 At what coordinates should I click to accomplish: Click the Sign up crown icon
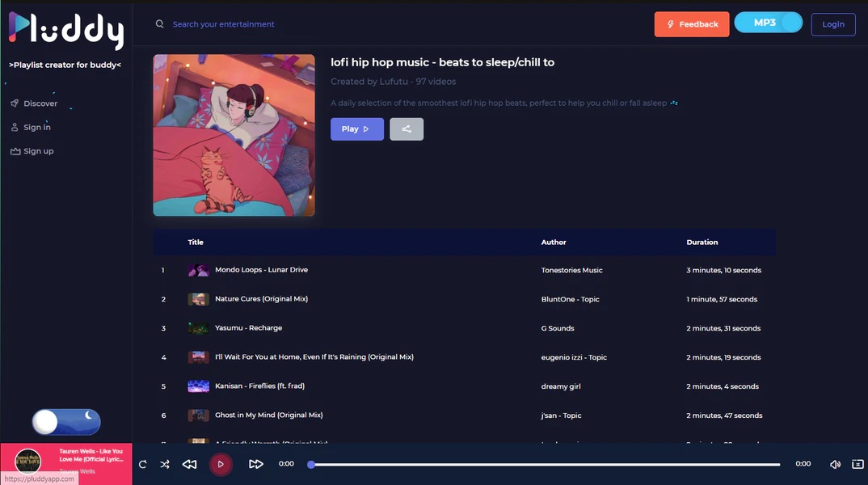15,151
